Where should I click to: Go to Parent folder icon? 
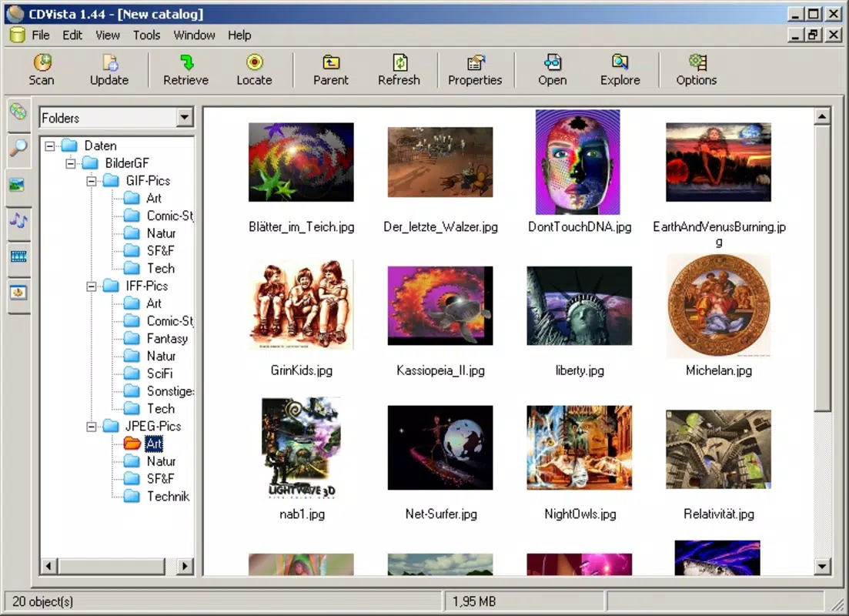click(x=331, y=62)
